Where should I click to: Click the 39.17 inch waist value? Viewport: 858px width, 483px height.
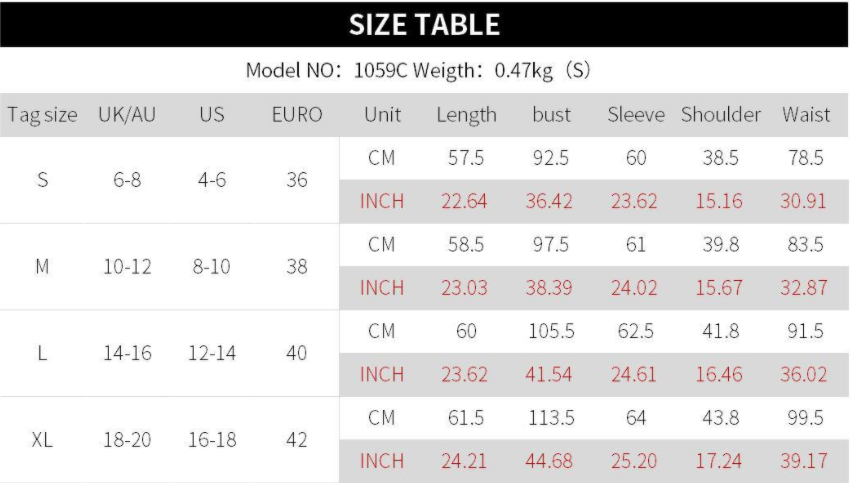[x=805, y=461]
